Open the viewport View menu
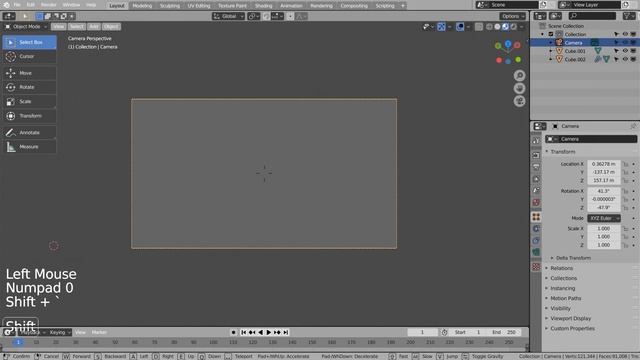 [58, 27]
